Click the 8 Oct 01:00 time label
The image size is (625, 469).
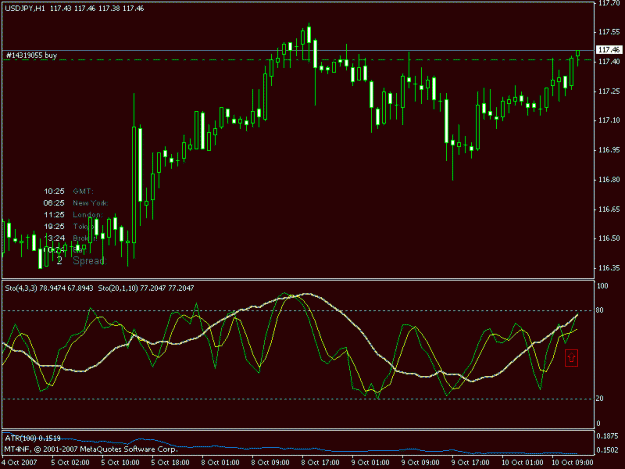(x=220, y=463)
